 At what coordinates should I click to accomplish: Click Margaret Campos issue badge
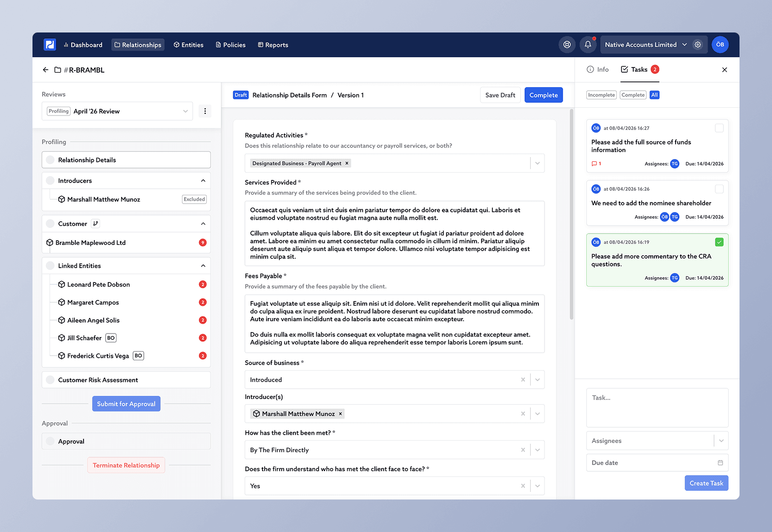[x=203, y=303]
